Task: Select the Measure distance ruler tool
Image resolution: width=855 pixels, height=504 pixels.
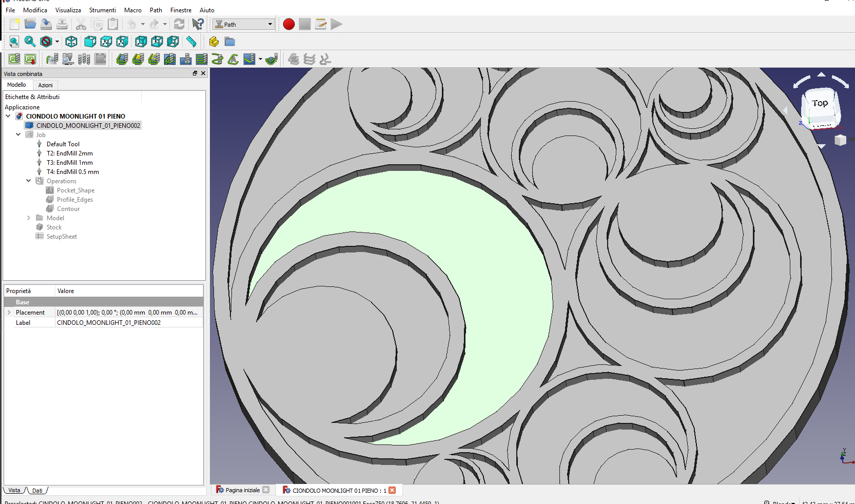Action: (191, 42)
